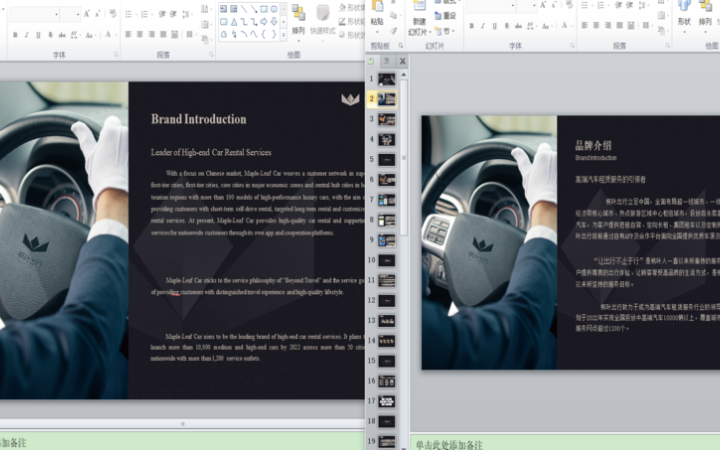Select text box shape in shapes gallery
The image size is (720, 450).
pos(224,9)
